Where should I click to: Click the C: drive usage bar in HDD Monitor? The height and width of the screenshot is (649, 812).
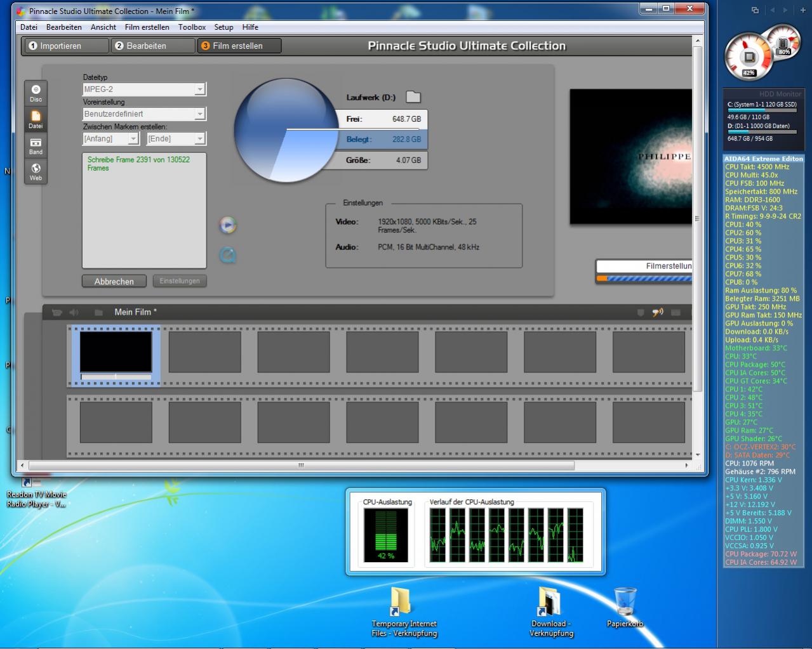pyautogui.click(x=762, y=110)
